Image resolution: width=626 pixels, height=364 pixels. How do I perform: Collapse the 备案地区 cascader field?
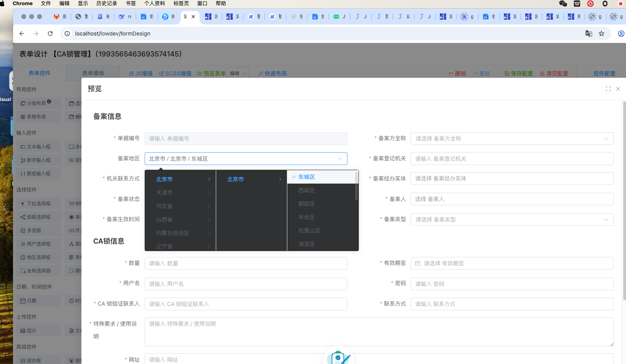click(340, 159)
